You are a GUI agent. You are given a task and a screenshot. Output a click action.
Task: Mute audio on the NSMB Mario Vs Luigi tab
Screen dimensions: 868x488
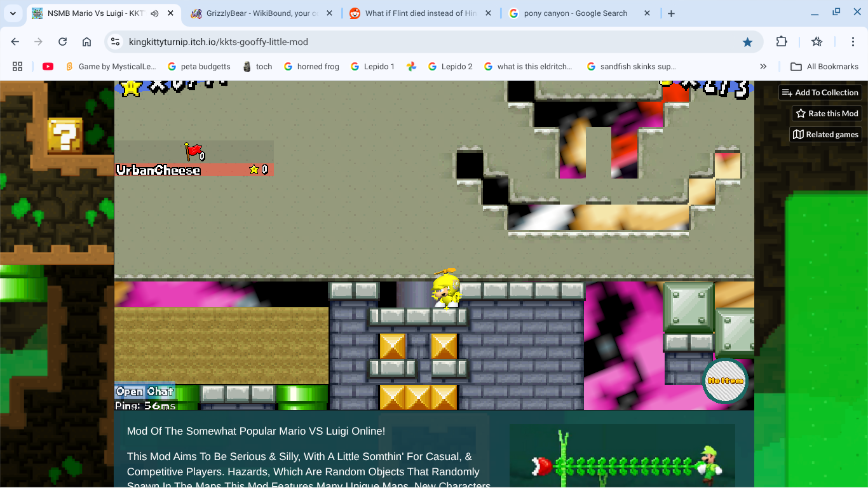(x=154, y=13)
